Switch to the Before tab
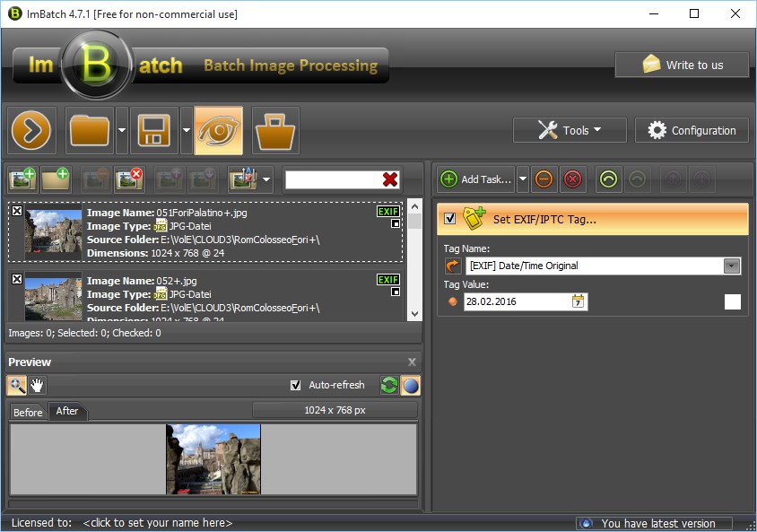This screenshot has width=757, height=532. coord(28,413)
